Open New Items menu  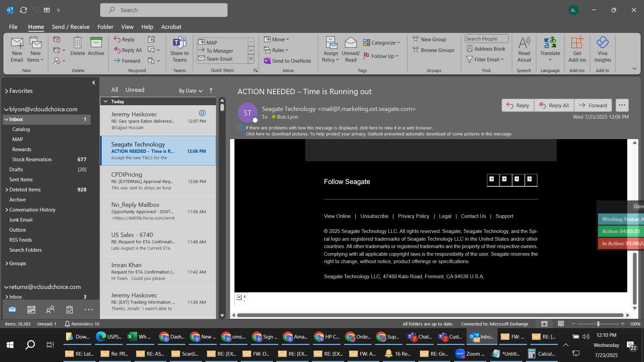coord(35,50)
